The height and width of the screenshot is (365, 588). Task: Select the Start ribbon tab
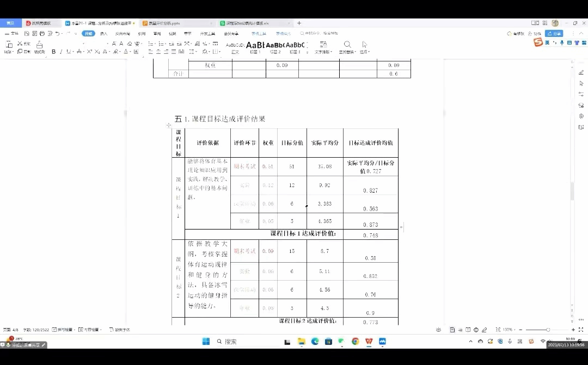pyautogui.click(x=89, y=34)
